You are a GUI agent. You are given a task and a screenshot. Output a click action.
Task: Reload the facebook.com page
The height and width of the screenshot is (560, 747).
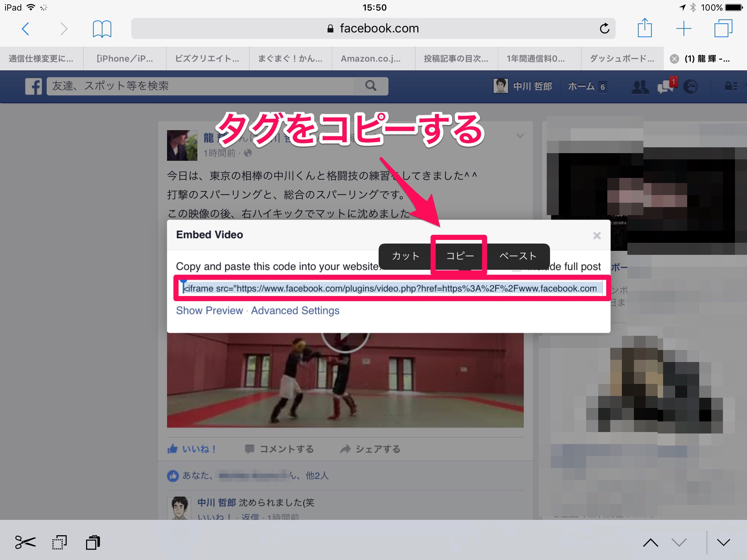click(604, 28)
